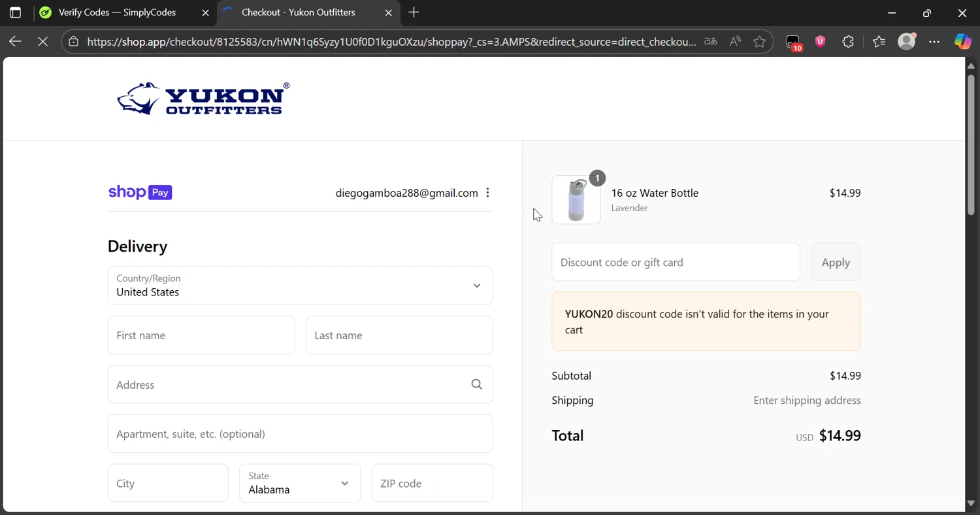Open the browser profile avatar
Image resolution: width=980 pixels, height=515 pixels.
907,41
